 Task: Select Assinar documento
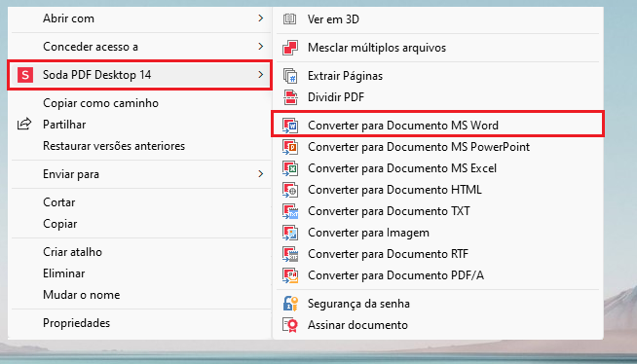pyautogui.click(x=438, y=325)
